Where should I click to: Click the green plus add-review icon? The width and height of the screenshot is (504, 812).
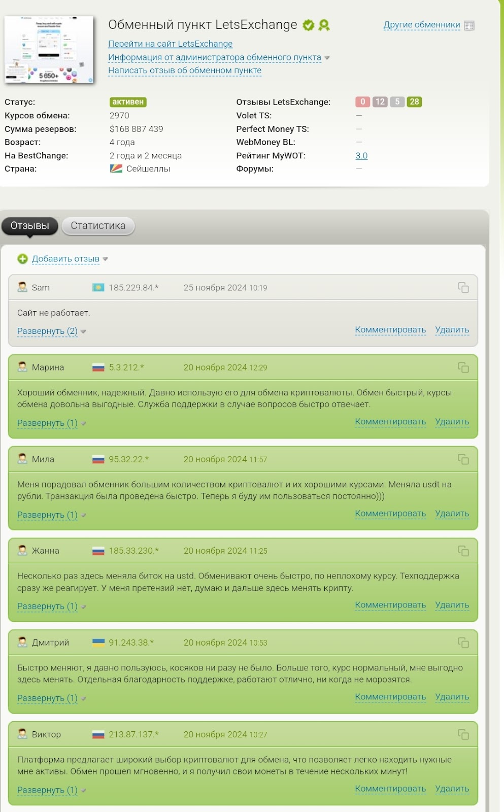click(22, 259)
